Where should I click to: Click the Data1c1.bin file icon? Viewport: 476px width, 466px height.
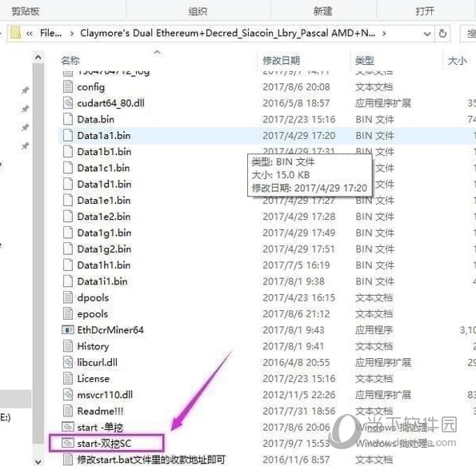(x=68, y=168)
